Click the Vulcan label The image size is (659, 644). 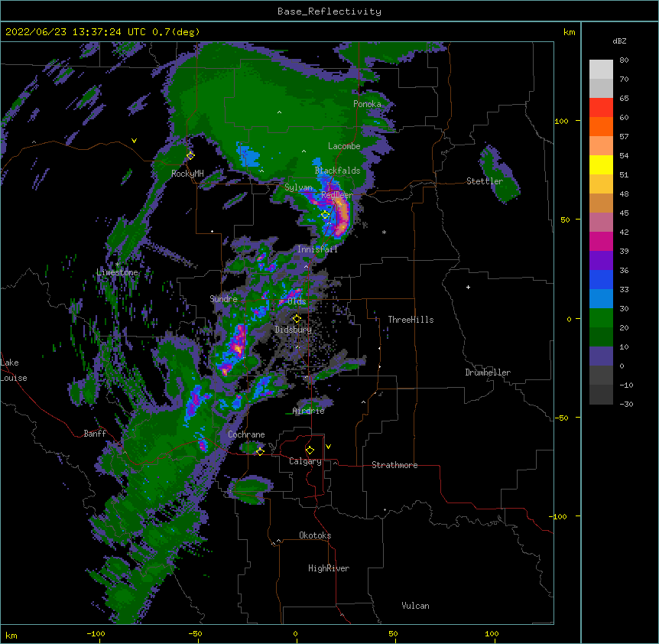point(415,606)
